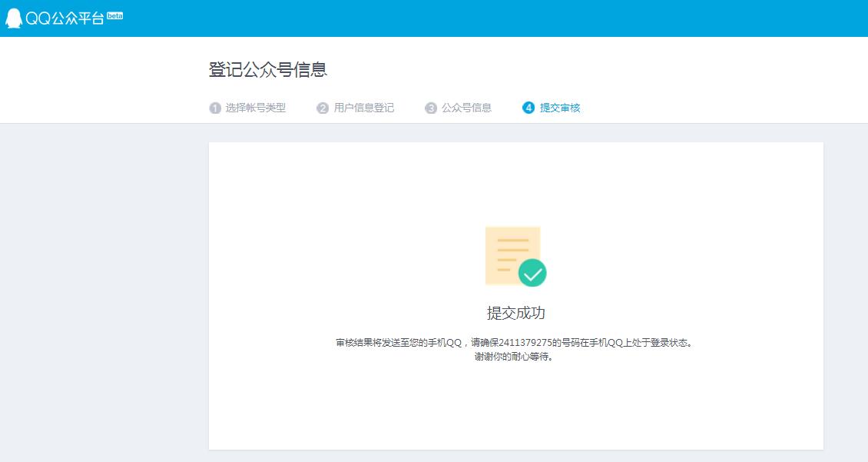Click the 谢谢你的耐心等待 text line
The image size is (868, 462).
[515, 355]
